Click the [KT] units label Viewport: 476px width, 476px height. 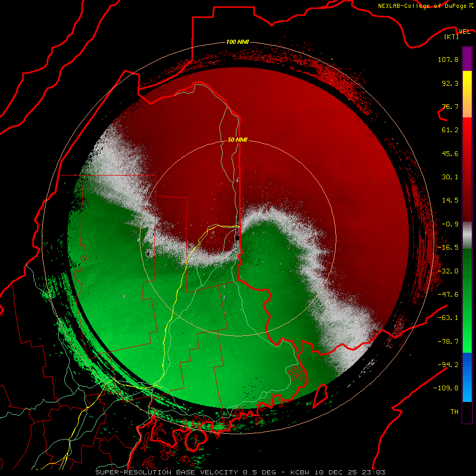pos(452,37)
